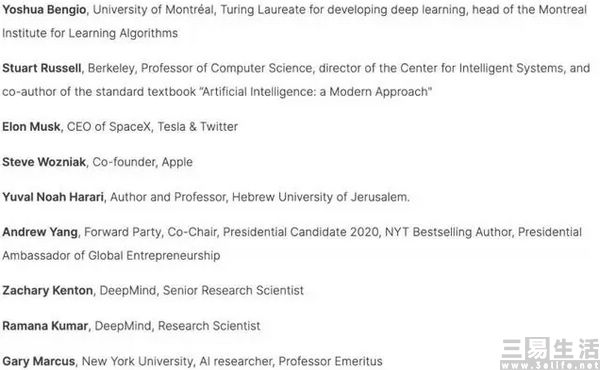Click the name Yoshua Bengio
The width and height of the screenshot is (600, 370).
pyautogui.click(x=44, y=10)
